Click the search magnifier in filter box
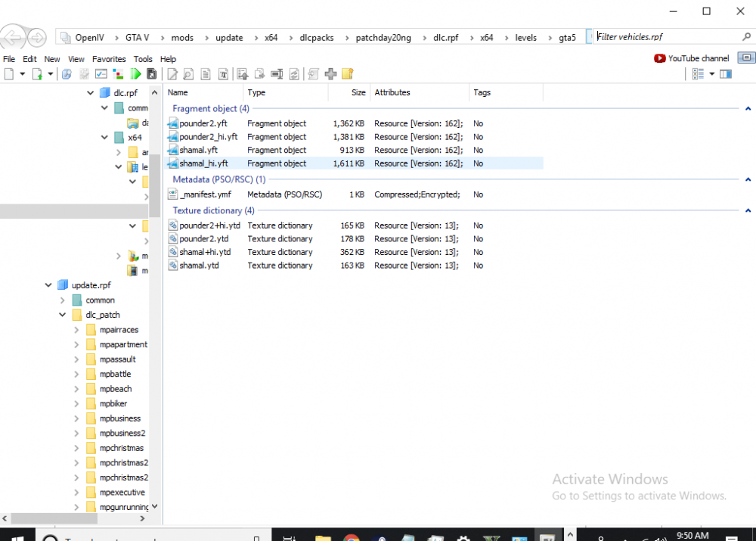 point(746,36)
